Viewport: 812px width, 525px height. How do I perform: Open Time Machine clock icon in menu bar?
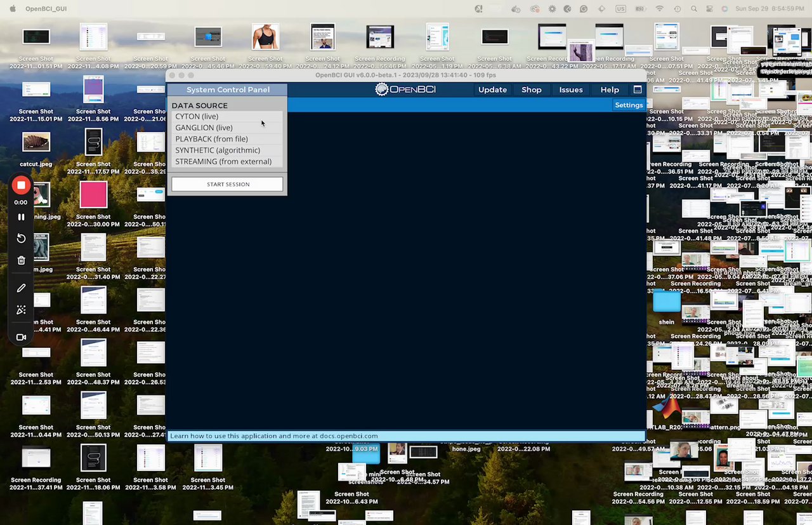(678, 9)
